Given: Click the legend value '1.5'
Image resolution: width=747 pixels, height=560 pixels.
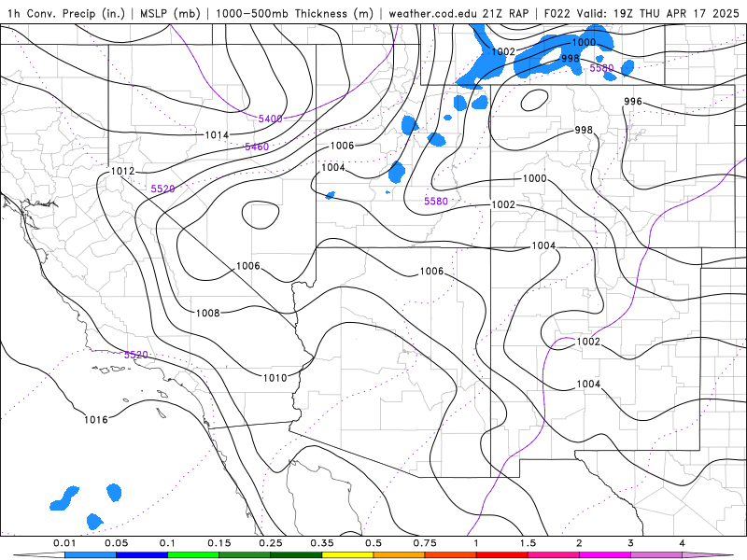Looking at the screenshot, I should tap(528, 543).
